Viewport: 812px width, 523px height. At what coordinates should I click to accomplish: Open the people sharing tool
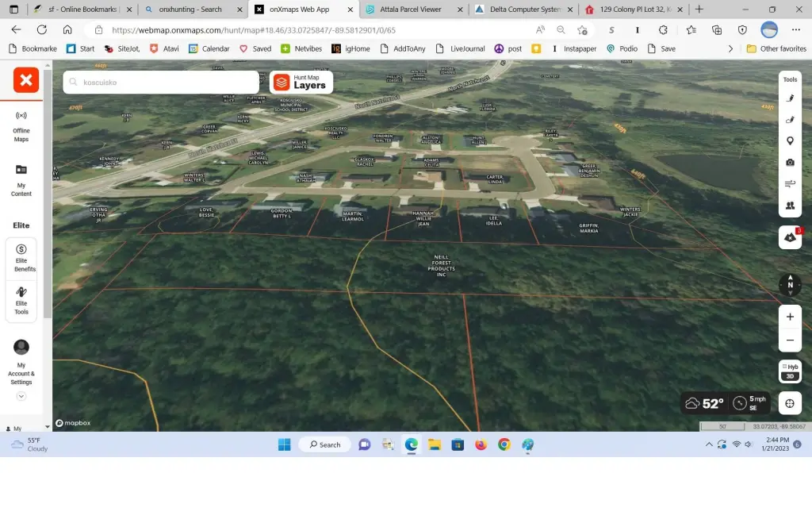tap(790, 206)
